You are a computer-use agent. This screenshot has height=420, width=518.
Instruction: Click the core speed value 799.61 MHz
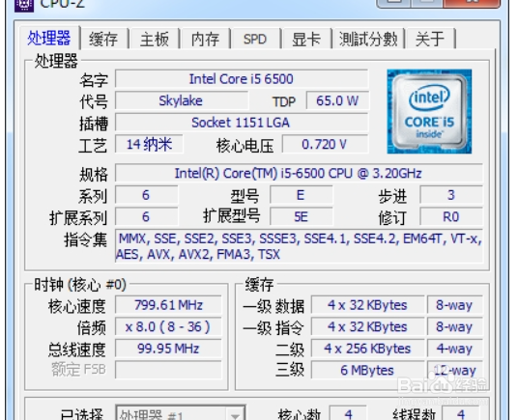click(x=168, y=305)
